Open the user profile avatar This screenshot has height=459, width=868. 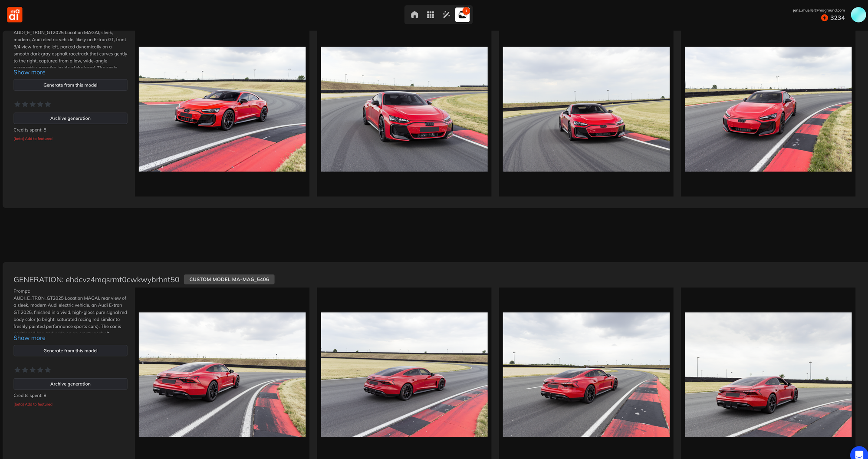(858, 15)
